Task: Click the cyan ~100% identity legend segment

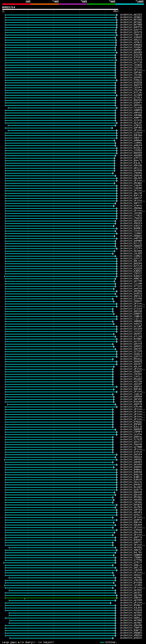Action: (130, 4)
